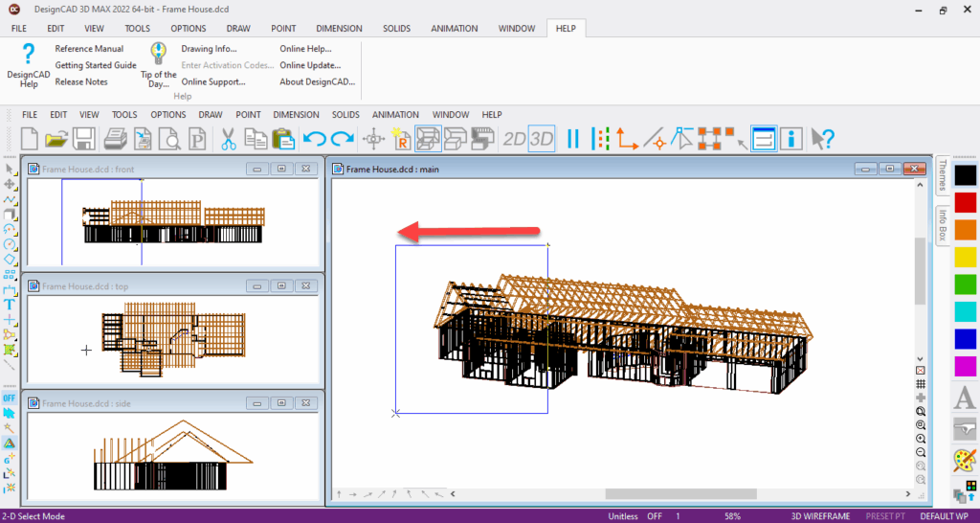Save the drawing with the floppy disk icon
The width and height of the screenshot is (980, 523).
pyautogui.click(x=84, y=138)
